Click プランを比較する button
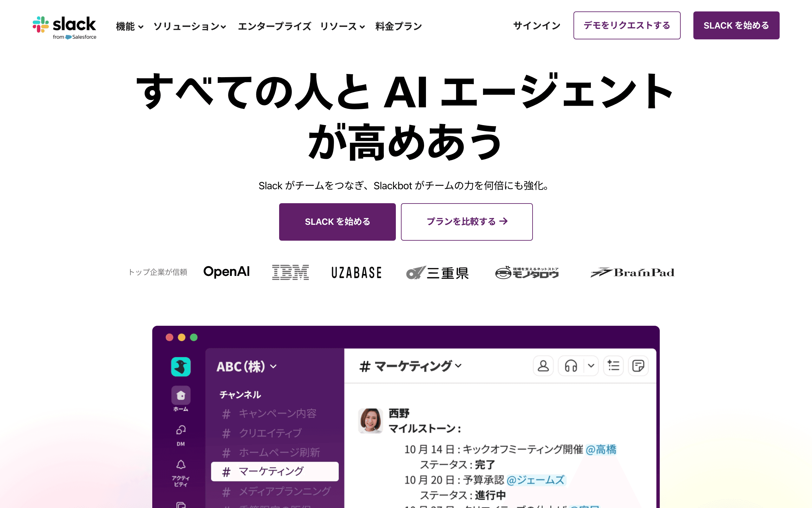Viewport: 812px width, 508px height. (x=467, y=222)
